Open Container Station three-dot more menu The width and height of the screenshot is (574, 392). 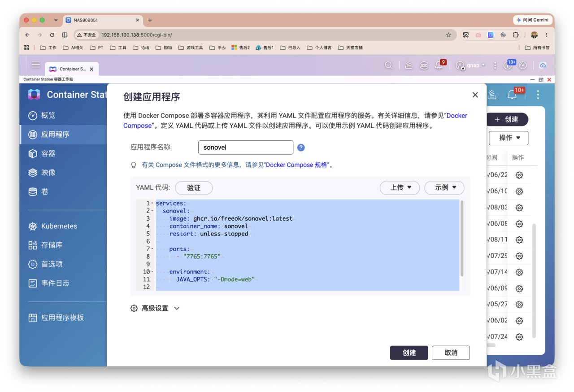point(538,95)
